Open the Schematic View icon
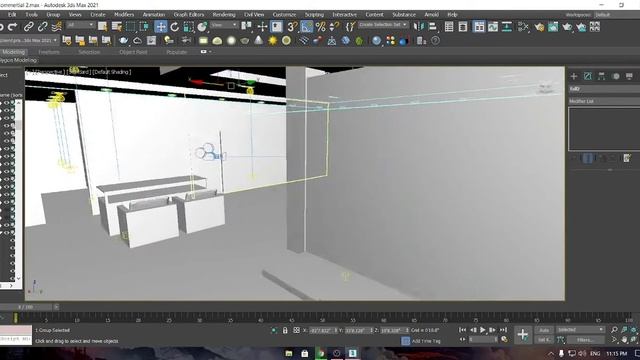The height and width of the screenshot is (360, 640). point(507,27)
